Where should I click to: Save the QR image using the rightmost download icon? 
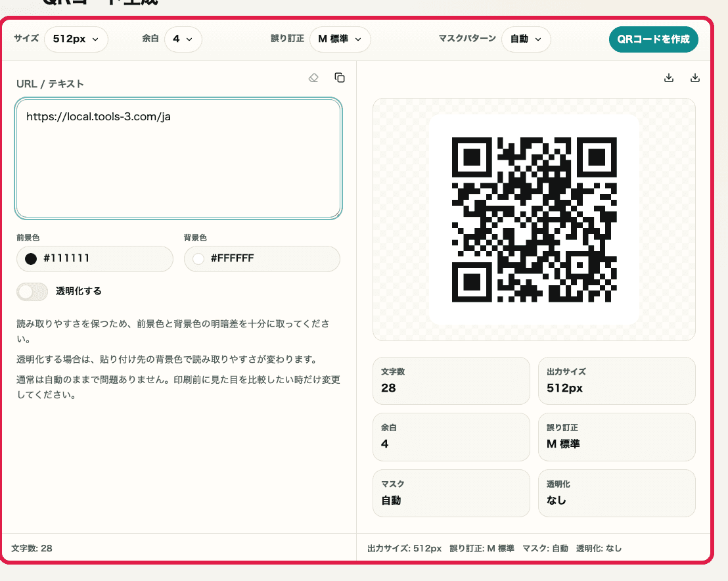694,77
